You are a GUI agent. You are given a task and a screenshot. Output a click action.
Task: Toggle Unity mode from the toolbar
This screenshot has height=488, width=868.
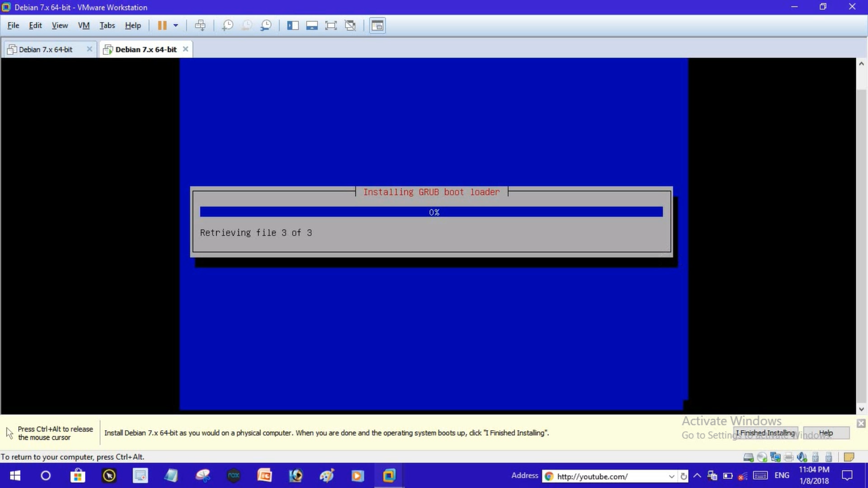click(349, 25)
